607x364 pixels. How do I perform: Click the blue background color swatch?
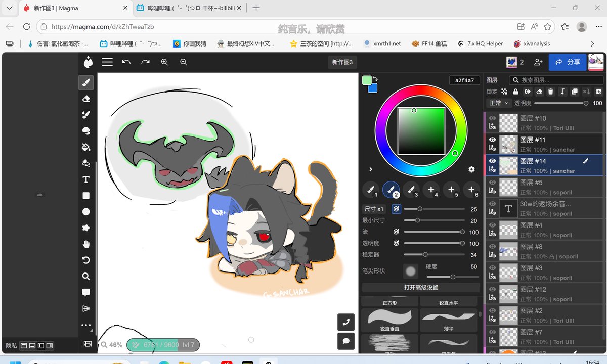point(373,88)
